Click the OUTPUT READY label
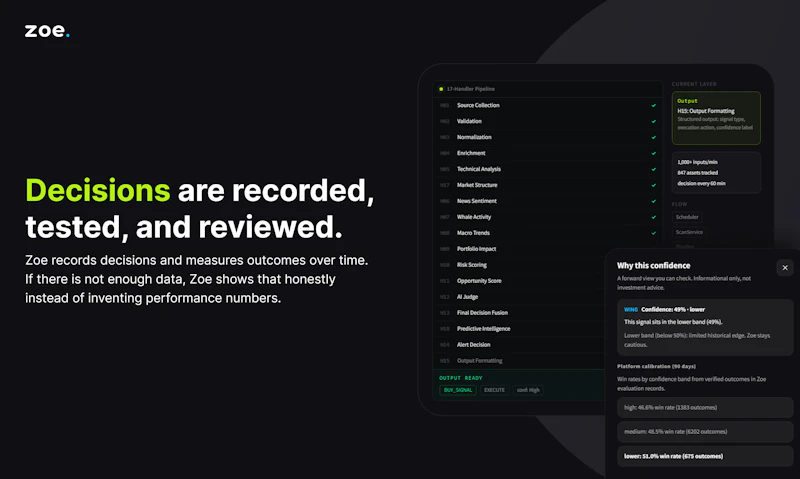Screen dimensions: 800x479 pos(461,378)
